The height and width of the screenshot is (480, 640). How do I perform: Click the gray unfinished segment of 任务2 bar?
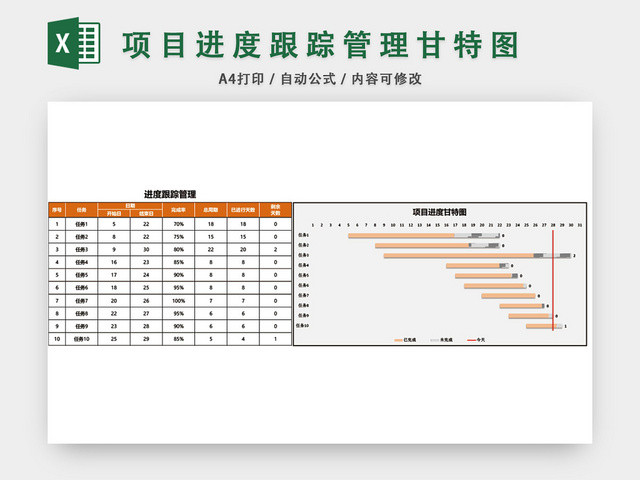coord(484,245)
